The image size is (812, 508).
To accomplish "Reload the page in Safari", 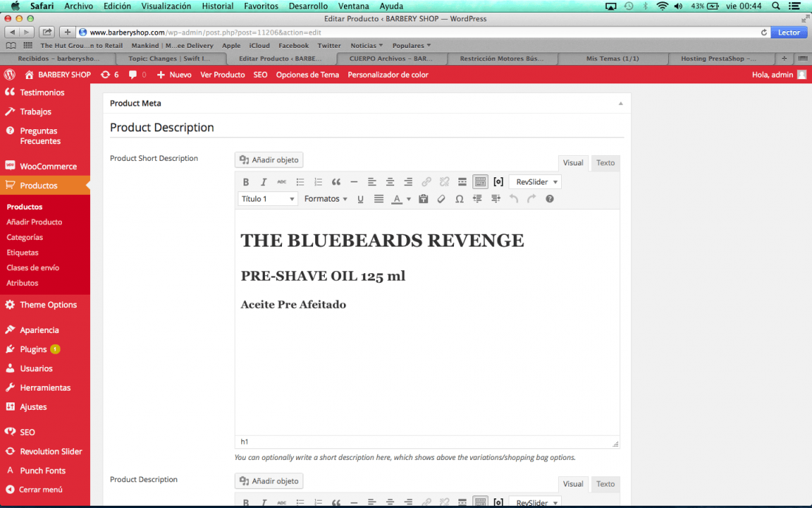I will pos(764,32).
